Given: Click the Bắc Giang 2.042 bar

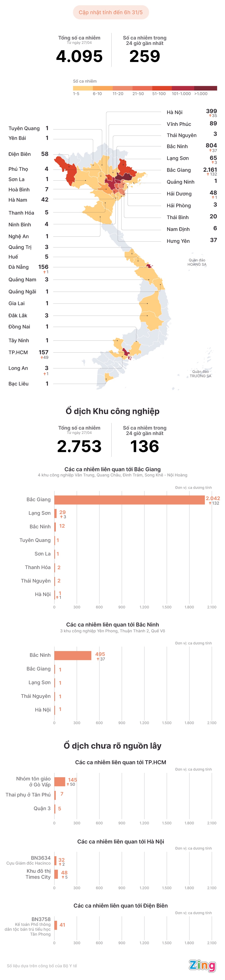Looking at the screenshot, I should (129, 499).
